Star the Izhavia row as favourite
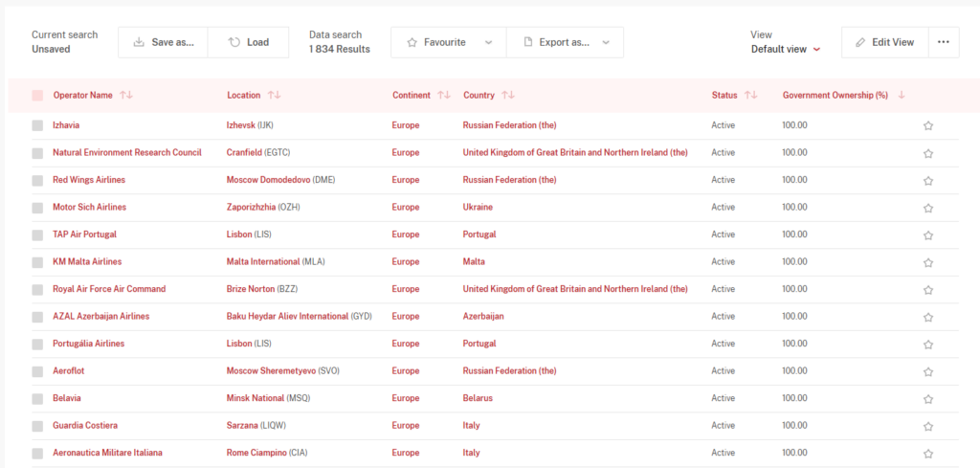This screenshot has width=980, height=468. [x=927, y=125]
